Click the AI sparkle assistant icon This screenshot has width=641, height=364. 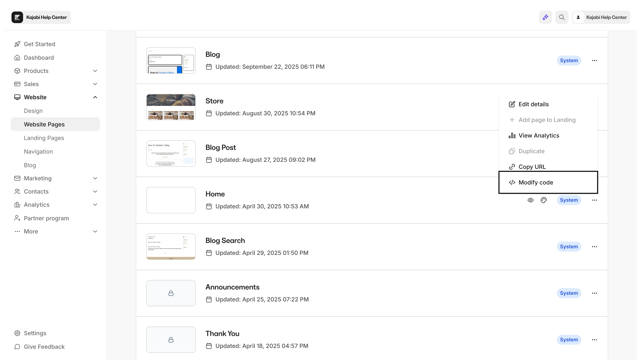pos(545,17)
